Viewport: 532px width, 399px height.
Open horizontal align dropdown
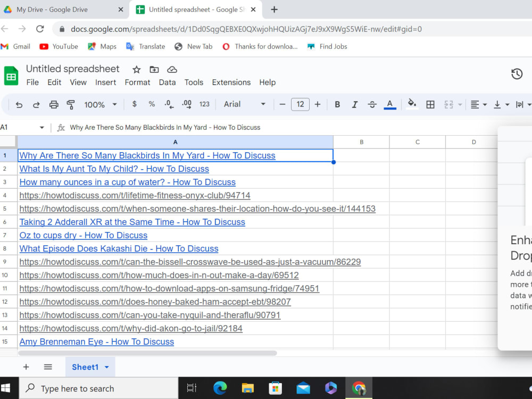point(478,104)
